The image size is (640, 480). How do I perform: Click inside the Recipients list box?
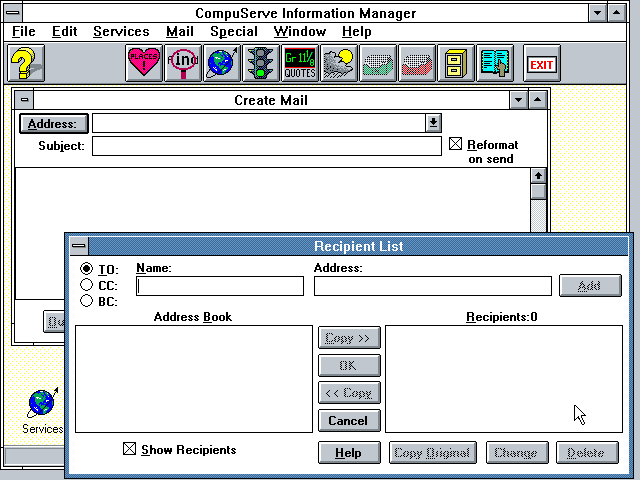coord(504,379)
